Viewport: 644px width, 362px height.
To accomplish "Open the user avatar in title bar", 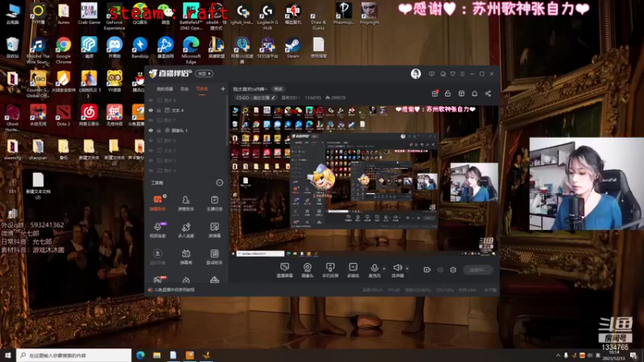I will tap(415, 73).
